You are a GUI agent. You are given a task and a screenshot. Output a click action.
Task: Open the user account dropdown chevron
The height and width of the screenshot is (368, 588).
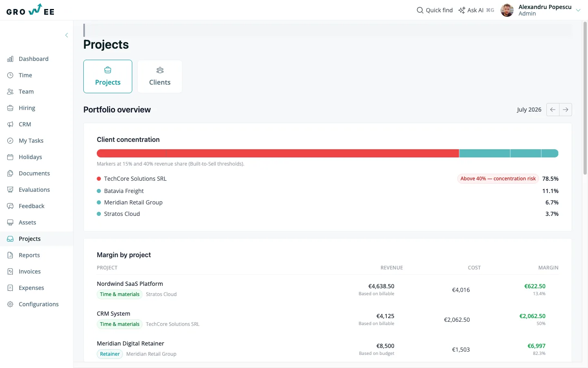pyautogui.click(x=578, y=10)
